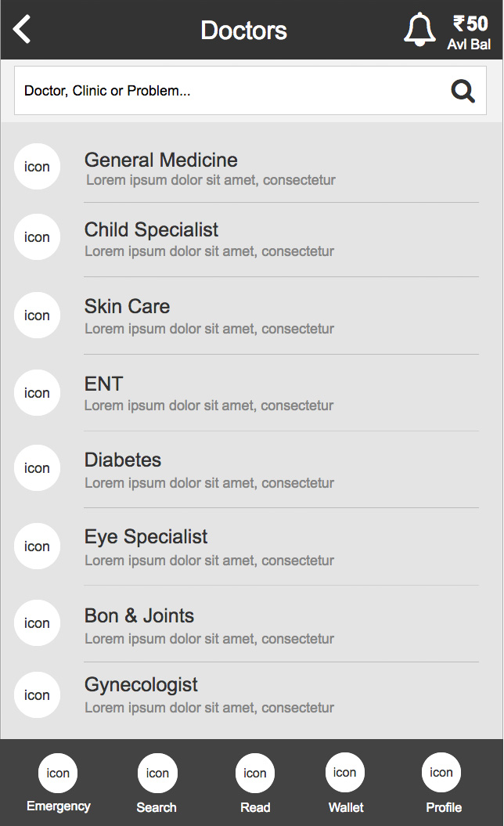Tap the Gynecologist icon circle

coord(37,695)
